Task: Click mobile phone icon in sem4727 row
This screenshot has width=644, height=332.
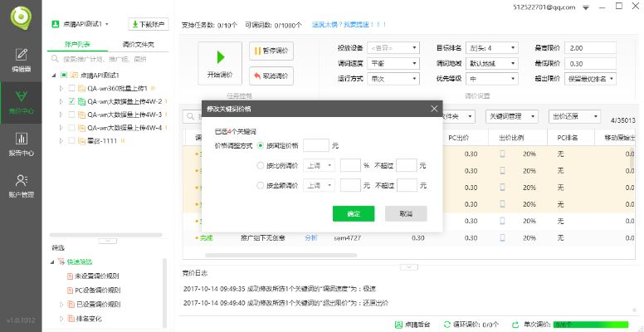Action: click(x=502, y=237)
